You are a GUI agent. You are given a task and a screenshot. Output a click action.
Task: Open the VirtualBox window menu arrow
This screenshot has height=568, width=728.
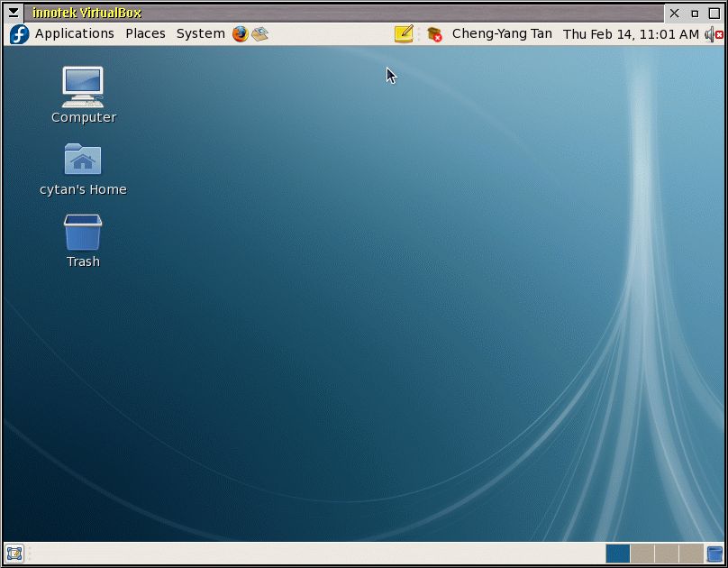[14, 13]
